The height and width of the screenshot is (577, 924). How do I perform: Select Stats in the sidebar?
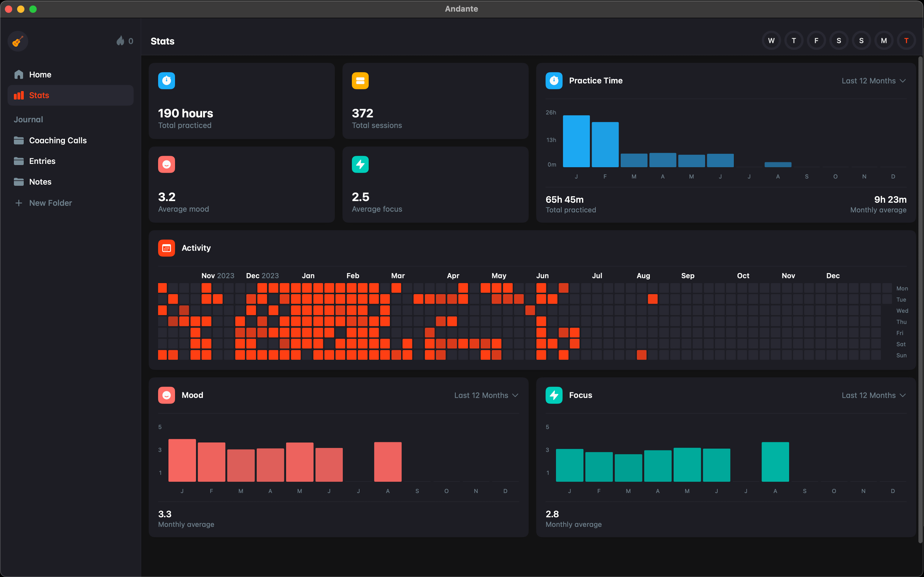click(x=39, y=95)
